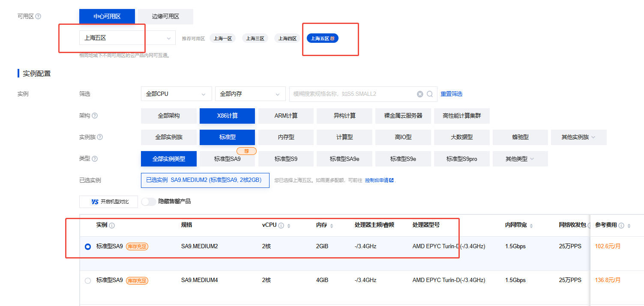
Task: Select the SA9.MEDIUM4 row radio button
Action: [x=88, y=281]
